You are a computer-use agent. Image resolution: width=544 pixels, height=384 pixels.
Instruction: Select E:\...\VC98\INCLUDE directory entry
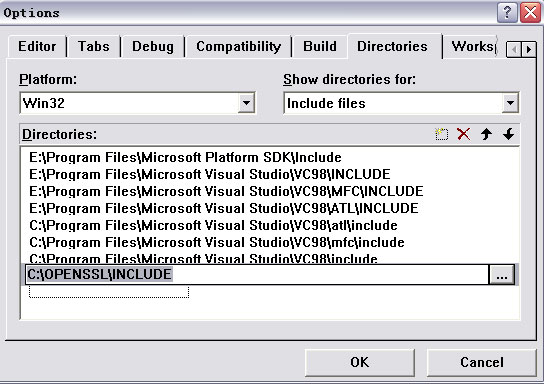210,174
